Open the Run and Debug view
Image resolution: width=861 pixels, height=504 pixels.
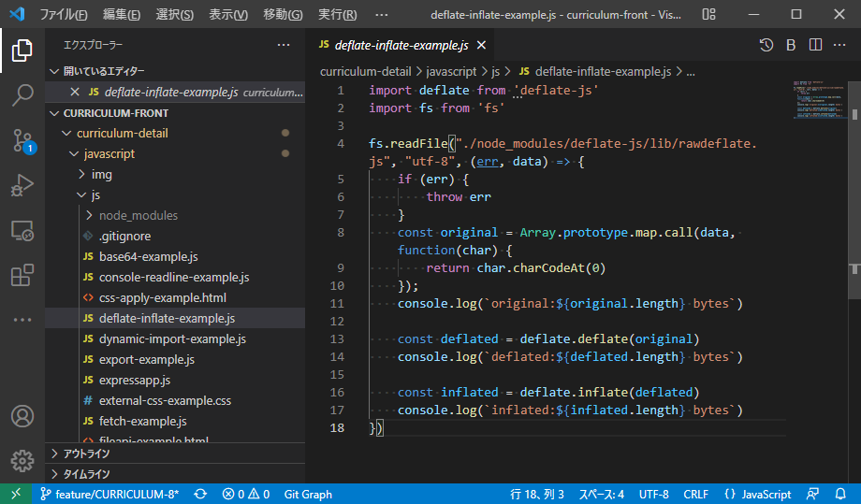click(22, 186)
